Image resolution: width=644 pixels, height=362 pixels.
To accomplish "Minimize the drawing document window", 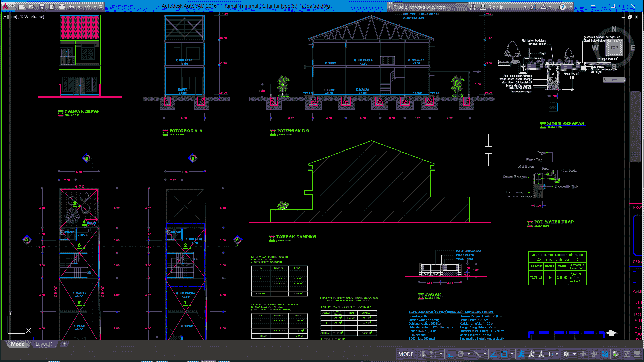I will point(623,17).
